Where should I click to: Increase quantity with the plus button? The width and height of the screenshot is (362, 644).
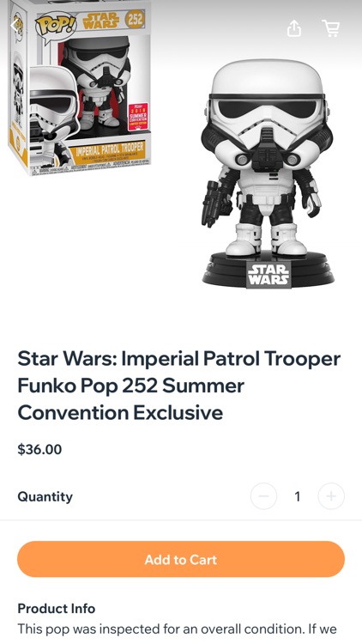(x=331, y=496)
